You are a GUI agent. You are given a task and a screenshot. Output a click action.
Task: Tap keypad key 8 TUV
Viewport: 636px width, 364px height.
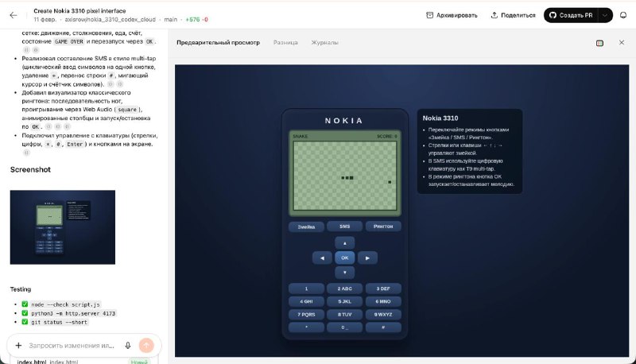tap(345, 315)
